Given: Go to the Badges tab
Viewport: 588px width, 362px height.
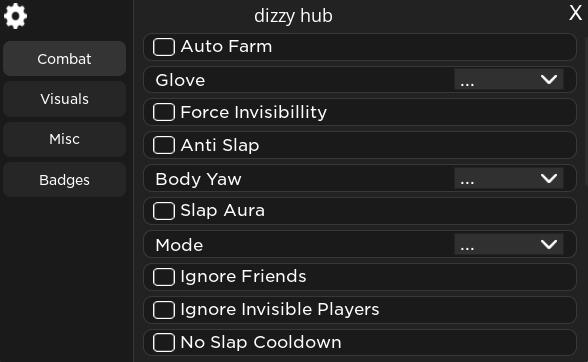Looking at the screenshot, I should pos(64,180).
